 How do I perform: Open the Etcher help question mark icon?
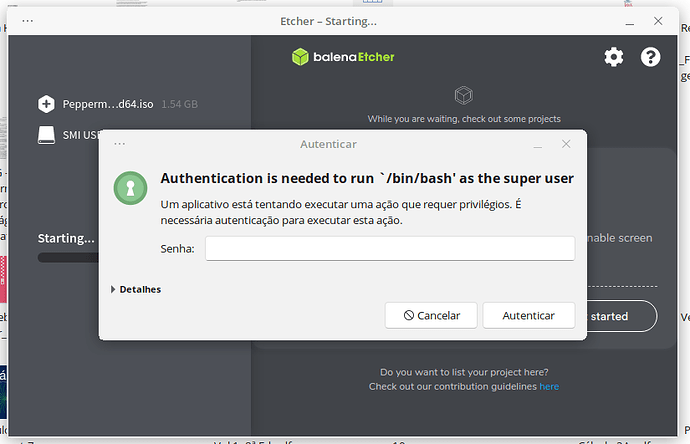(650, 57)
